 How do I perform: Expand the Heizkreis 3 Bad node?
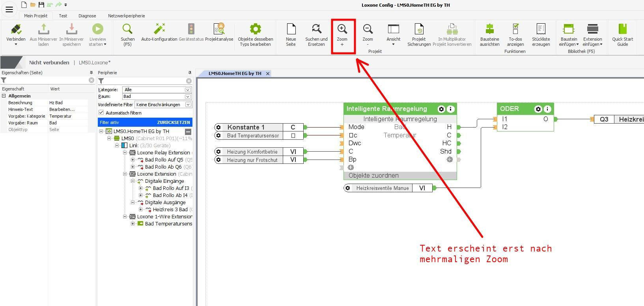(141, 210)
